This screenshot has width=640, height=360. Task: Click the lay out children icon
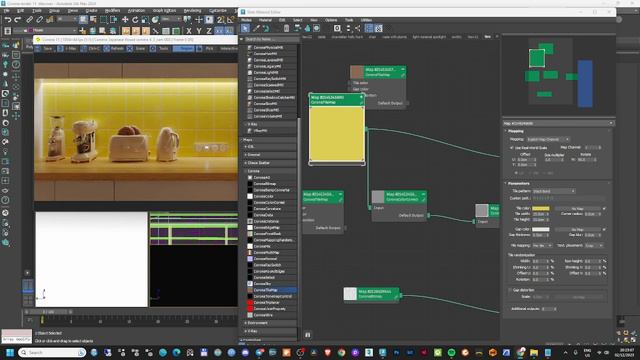pos(358,28)
